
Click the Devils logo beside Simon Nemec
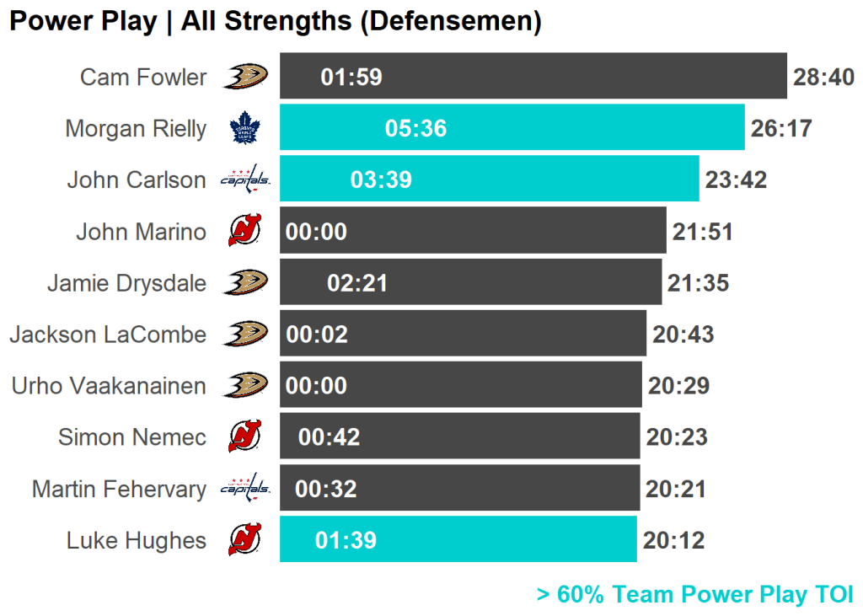(x=245, y=437)
